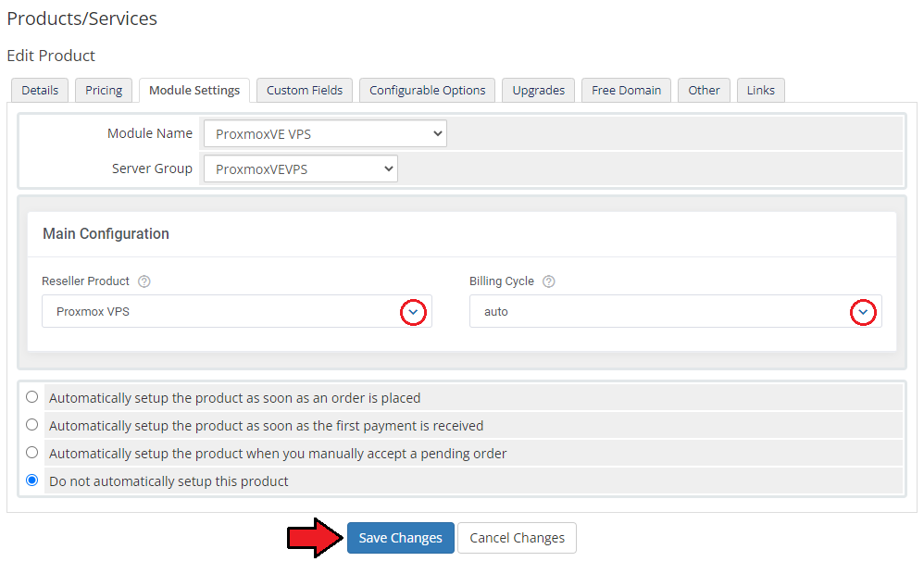The image size is (924, 574).
Task: Click the Edit Product heading
Action: coord(51,56)
